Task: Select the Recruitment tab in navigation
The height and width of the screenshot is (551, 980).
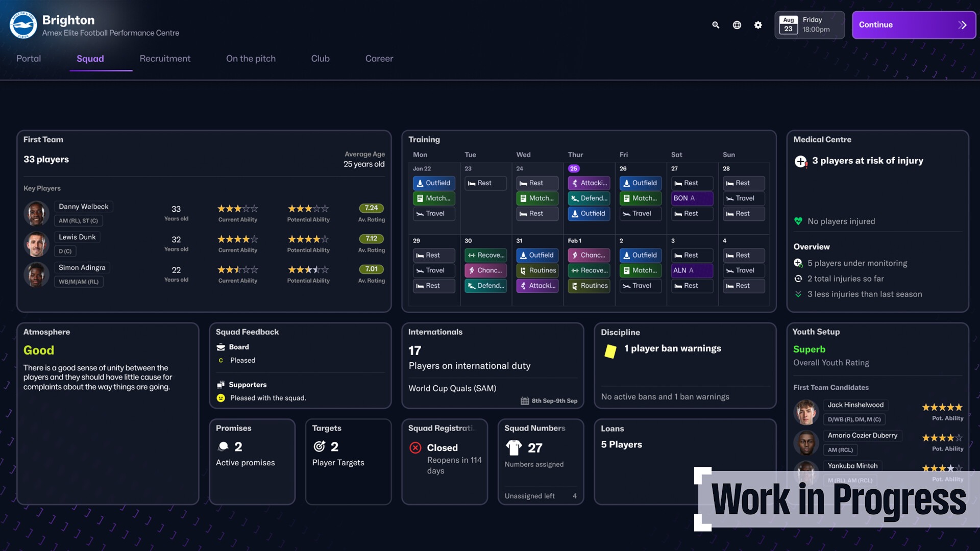Action: [x=165, y=58]
